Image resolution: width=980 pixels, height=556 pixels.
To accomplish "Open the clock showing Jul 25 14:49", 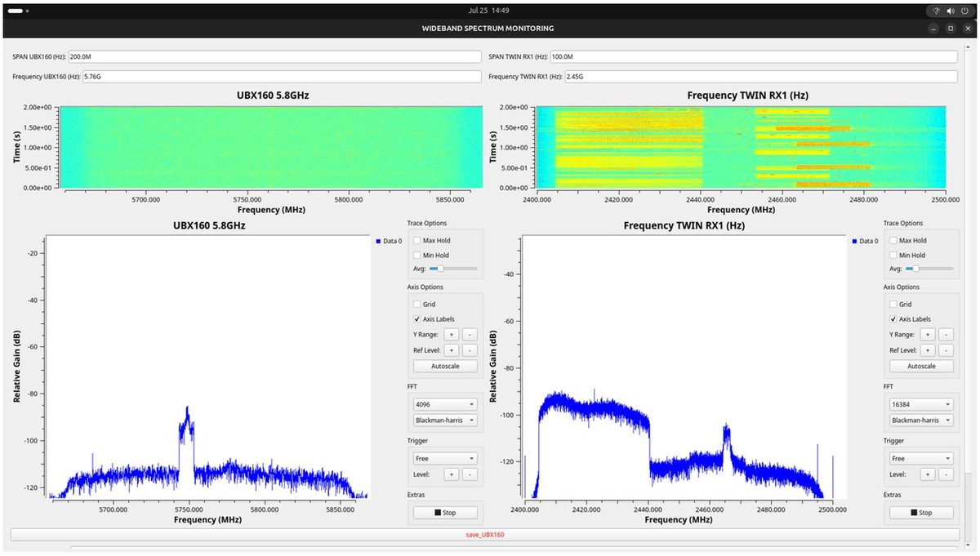I will pos(489,11).
